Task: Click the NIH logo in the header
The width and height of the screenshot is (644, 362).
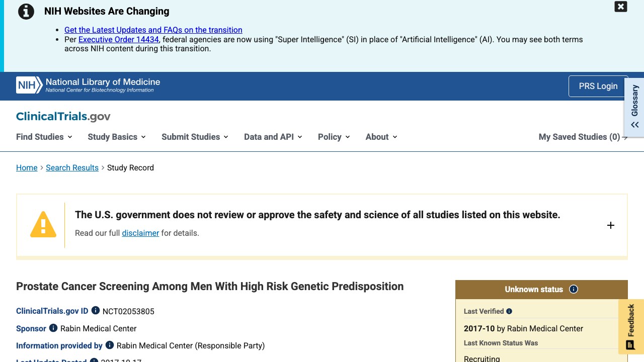Action: 29,85
